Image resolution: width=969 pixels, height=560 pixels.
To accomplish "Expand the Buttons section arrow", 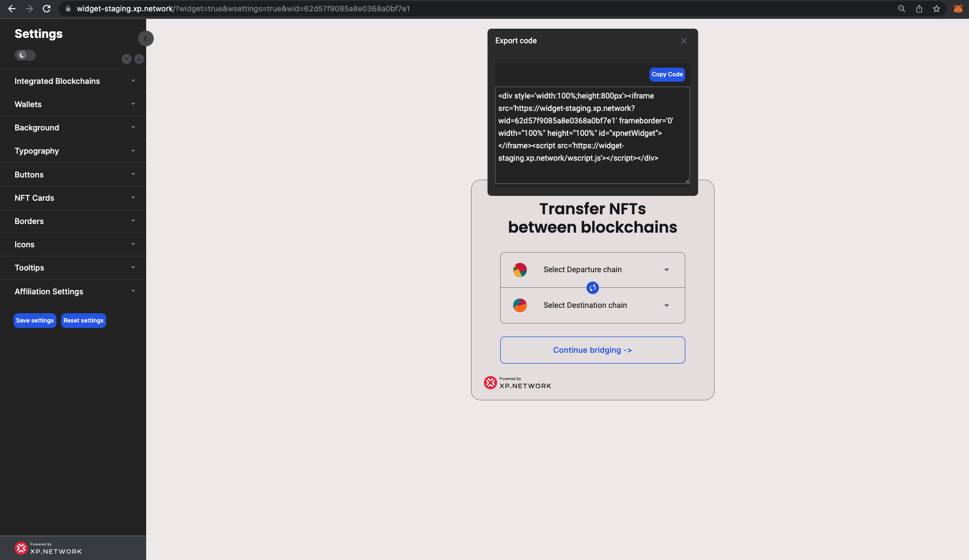I will coord(133,175).
